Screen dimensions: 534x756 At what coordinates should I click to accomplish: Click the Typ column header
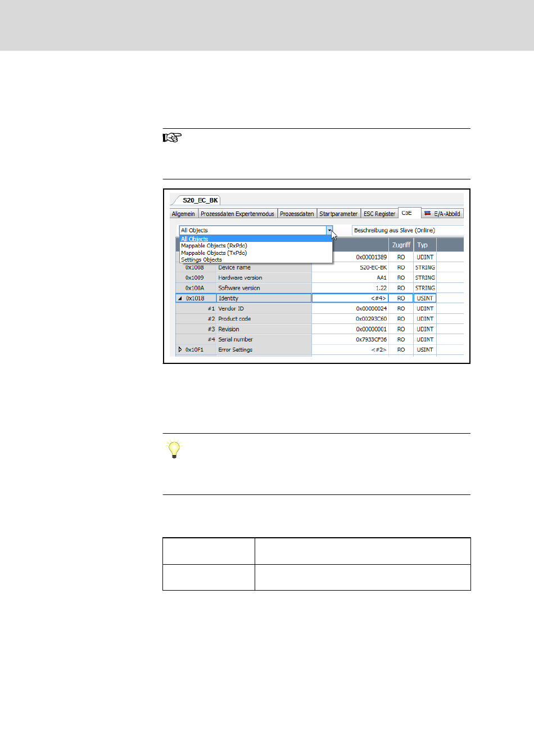423,245
